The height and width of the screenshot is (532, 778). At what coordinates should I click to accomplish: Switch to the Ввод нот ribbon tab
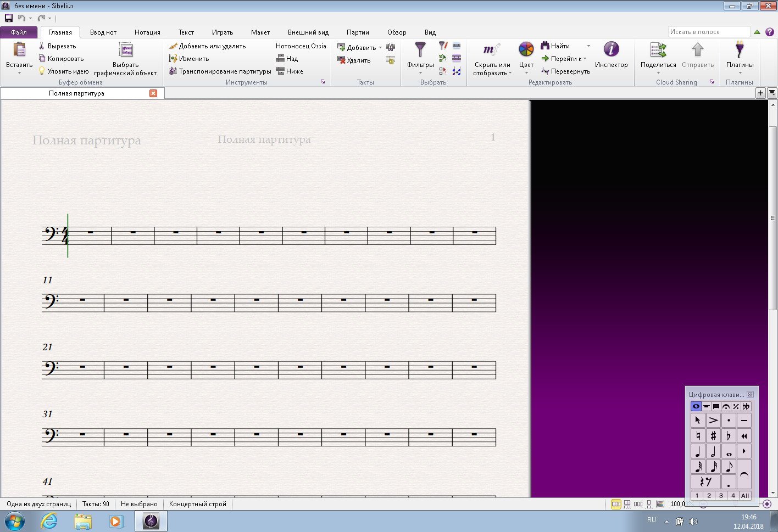click(x=103, y=32)
